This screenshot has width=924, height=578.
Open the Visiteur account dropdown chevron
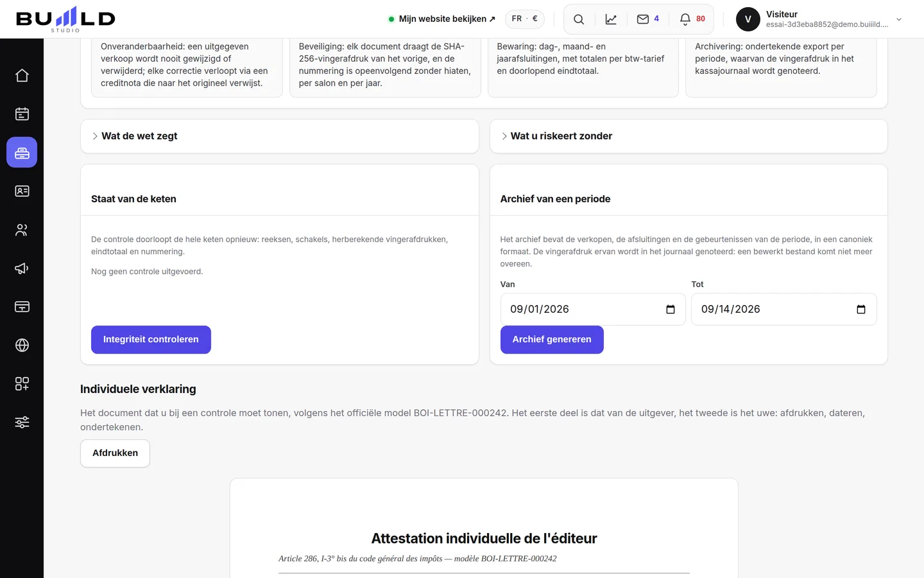click(899, 19)
